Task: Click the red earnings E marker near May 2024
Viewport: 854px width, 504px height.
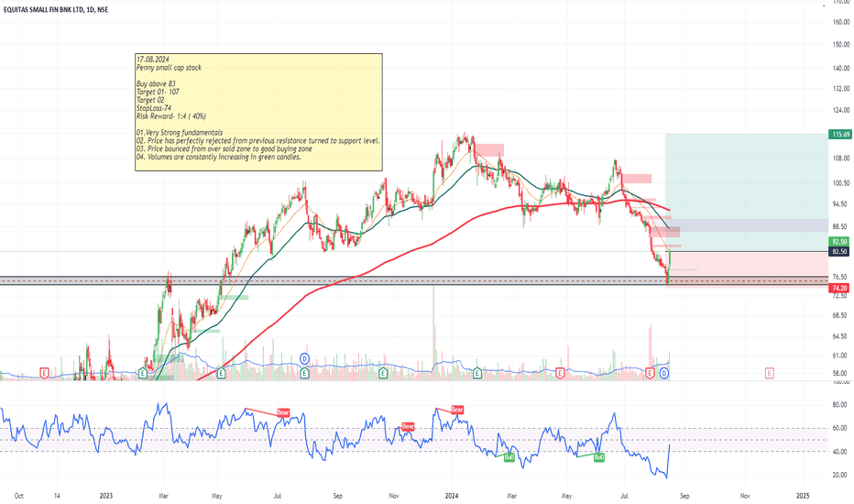Action: pos(560,373)
